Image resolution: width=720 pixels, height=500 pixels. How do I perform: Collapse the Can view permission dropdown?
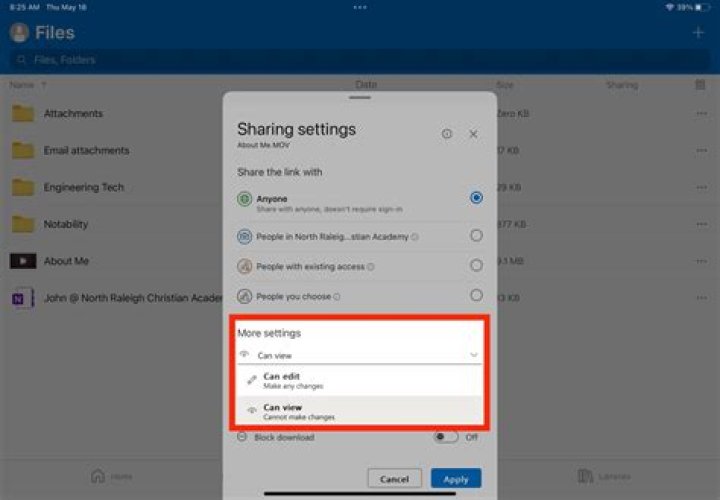(x=359, y=355)
